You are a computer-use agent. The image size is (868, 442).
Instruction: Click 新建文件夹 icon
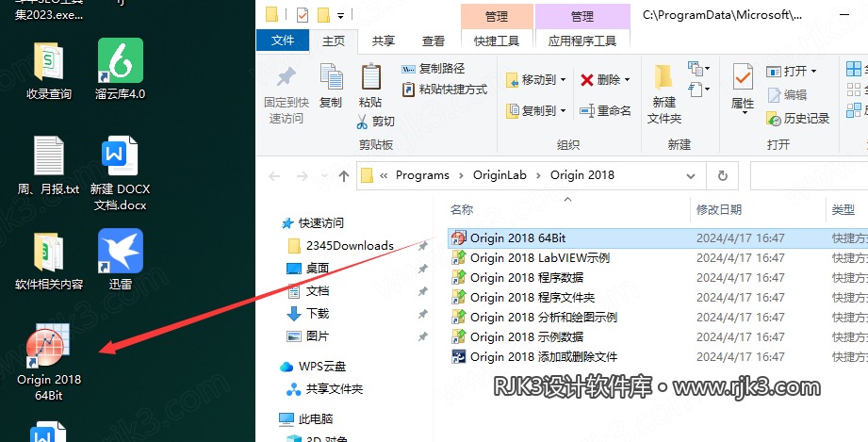(x=663, y=77)
